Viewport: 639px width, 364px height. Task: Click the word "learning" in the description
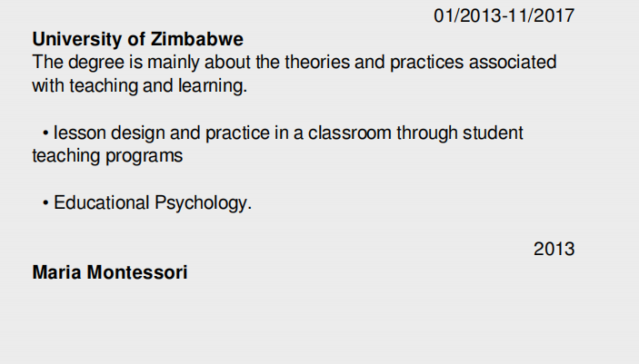(214, 86)
